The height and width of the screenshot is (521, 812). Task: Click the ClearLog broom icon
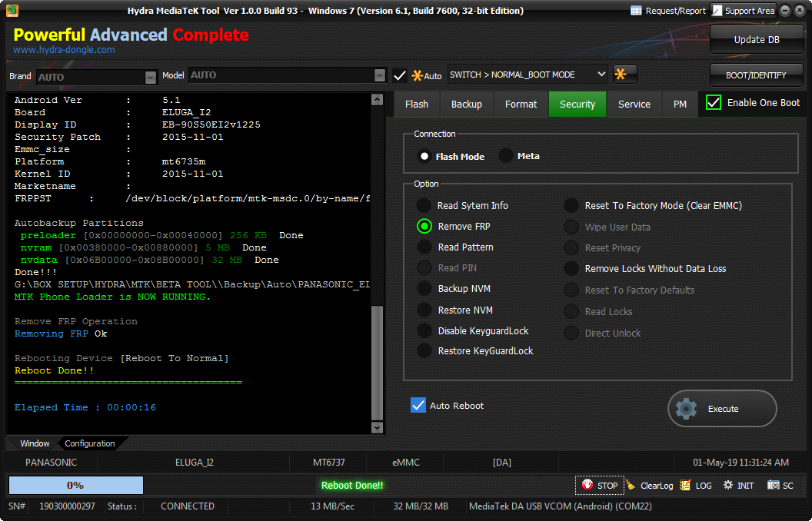click(x=631, y=485)
